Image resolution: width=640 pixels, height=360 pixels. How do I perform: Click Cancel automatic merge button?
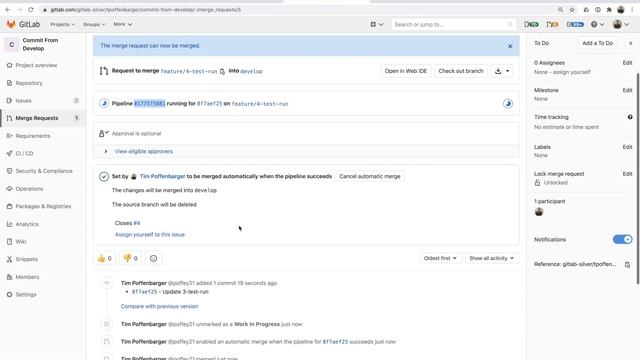(x=370, y=176)
